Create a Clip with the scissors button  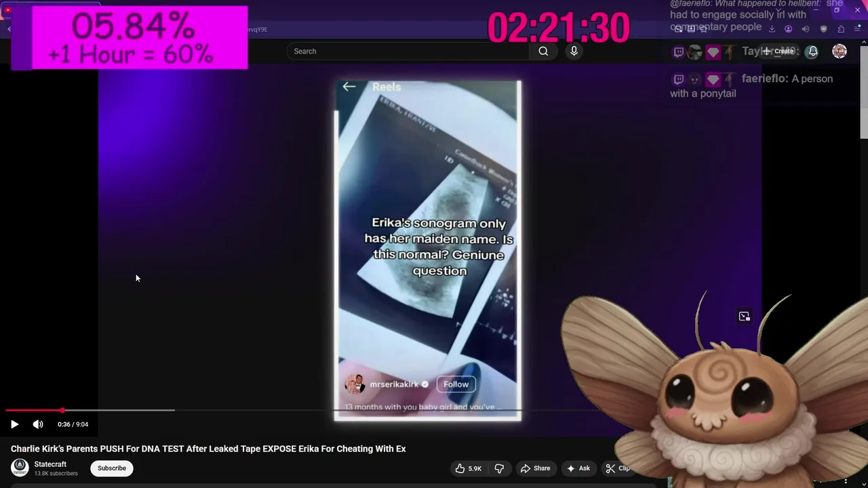(618, 468)
